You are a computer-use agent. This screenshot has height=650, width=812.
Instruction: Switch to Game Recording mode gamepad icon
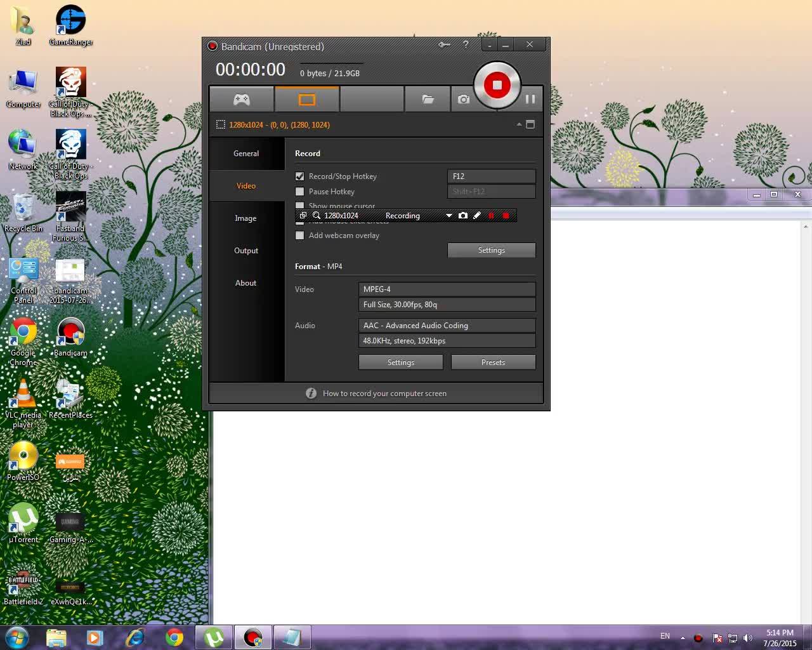[x=242, y=99]
